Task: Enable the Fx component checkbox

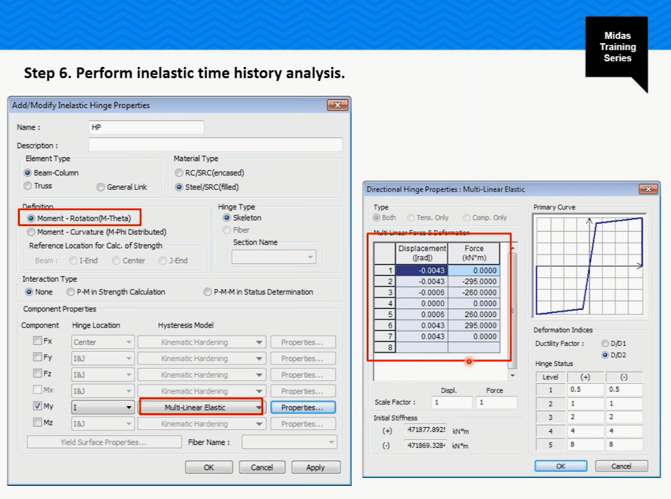Action: click(x=37, y=342)
